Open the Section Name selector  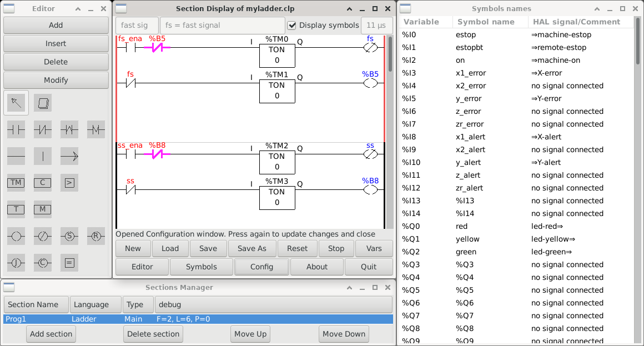click(36, 304)
